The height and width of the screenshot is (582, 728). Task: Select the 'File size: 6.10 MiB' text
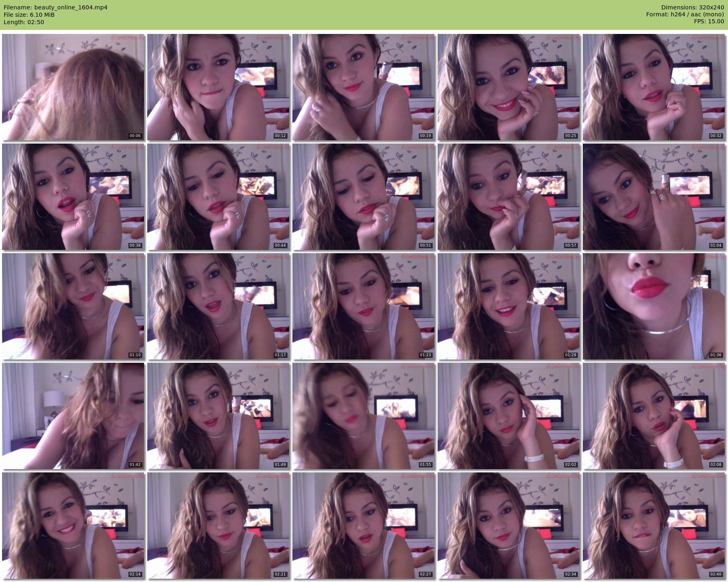tap(29, 15)
